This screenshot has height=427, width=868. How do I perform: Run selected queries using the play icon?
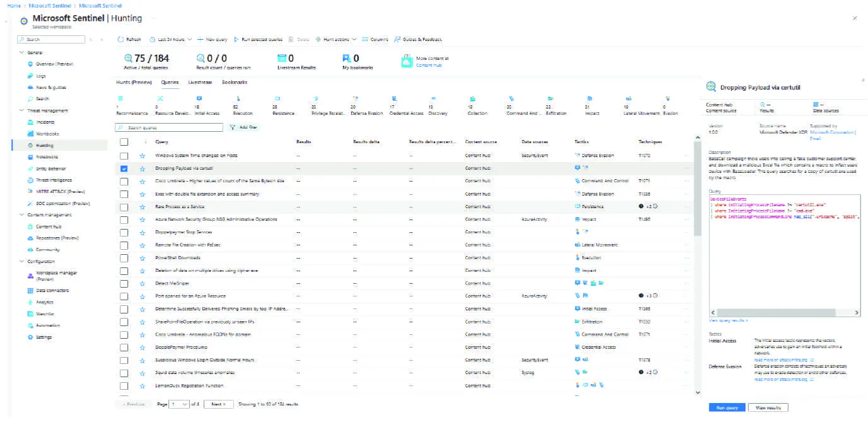(236, 40)
